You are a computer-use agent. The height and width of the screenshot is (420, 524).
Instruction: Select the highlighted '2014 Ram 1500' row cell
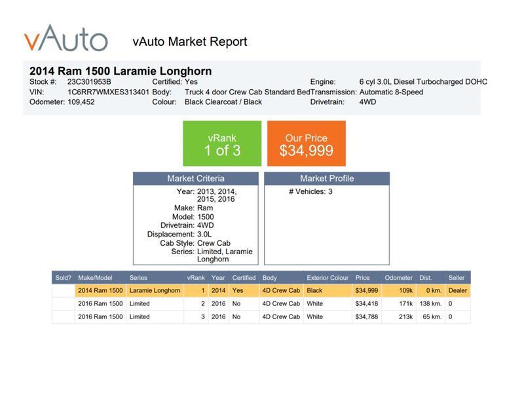pos(101,290)
